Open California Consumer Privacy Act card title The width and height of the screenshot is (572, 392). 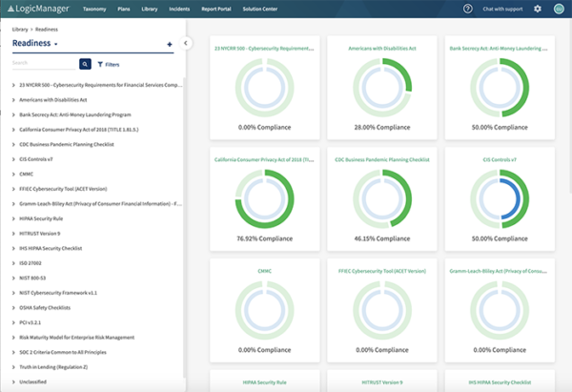click(x=264, y=159)
